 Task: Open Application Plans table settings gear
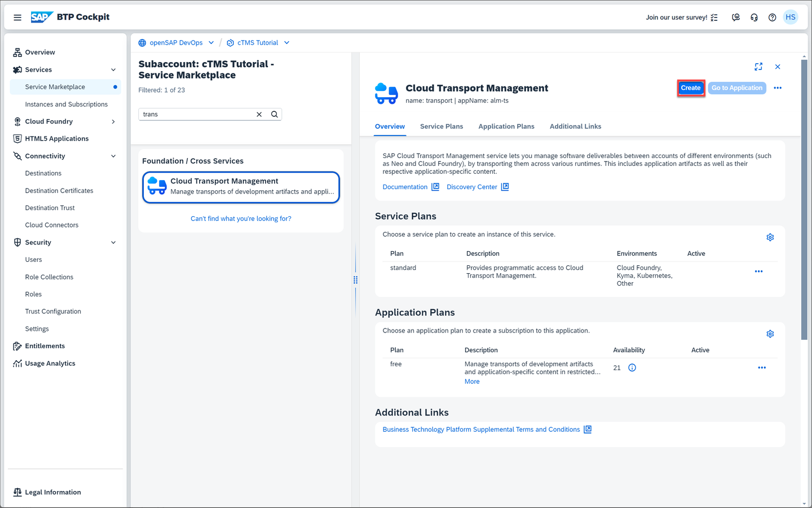point(770,334)
